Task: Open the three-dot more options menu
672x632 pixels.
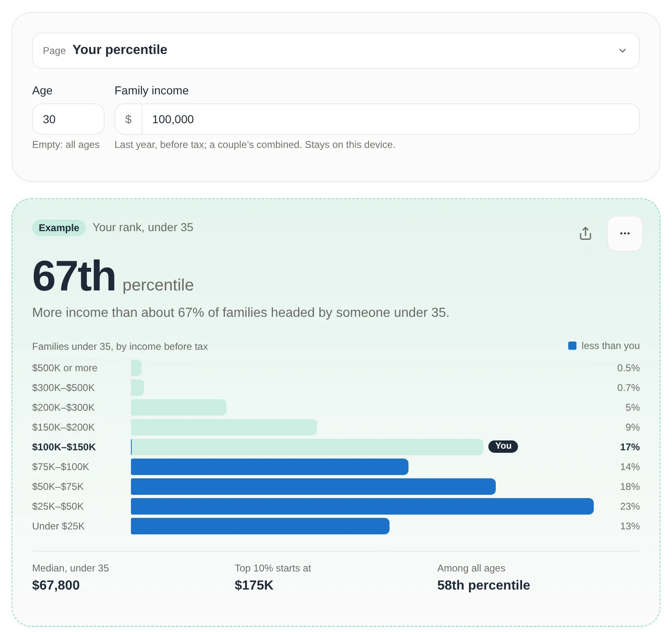Action: click(x=625, y=234)
